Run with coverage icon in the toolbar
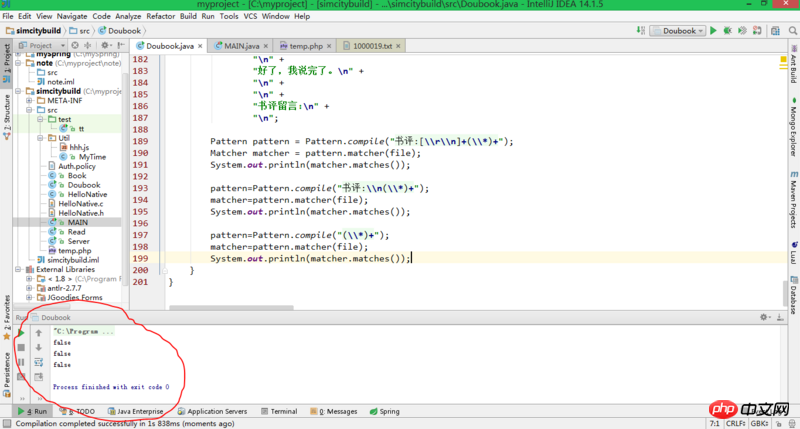The height and width of the screenshot is (429, 800). 742,31
